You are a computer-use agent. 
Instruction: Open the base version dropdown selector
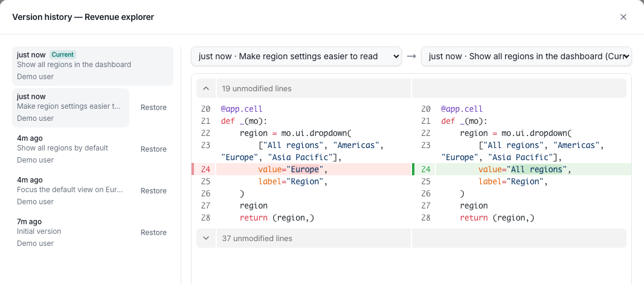click(296, 56)
